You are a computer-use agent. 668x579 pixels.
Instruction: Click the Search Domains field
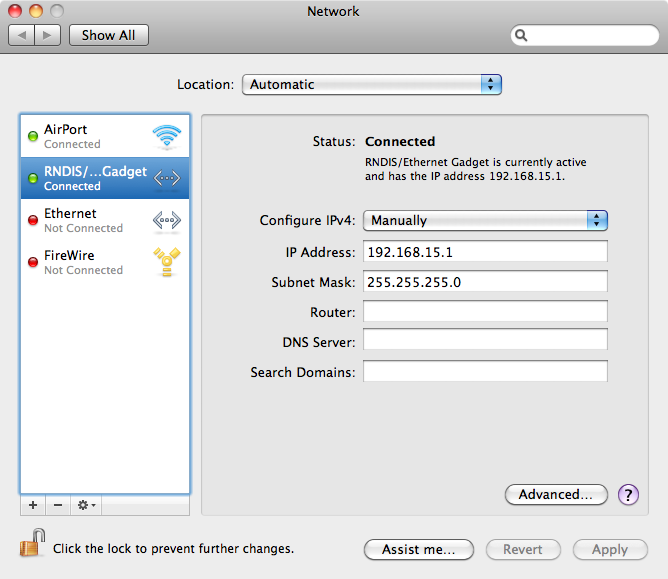coord(485,372)
